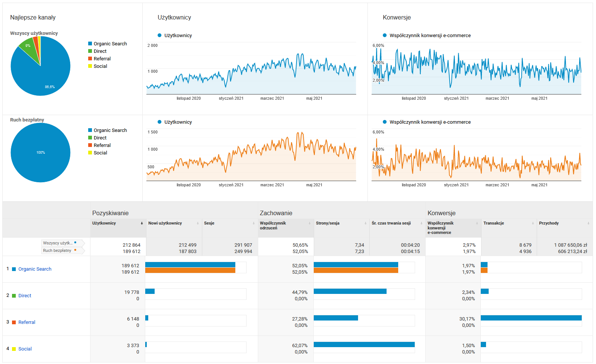This screenshot has height=364, width=596.
Task: Click Direct bounce rate 44,79%
Action: 300,292
